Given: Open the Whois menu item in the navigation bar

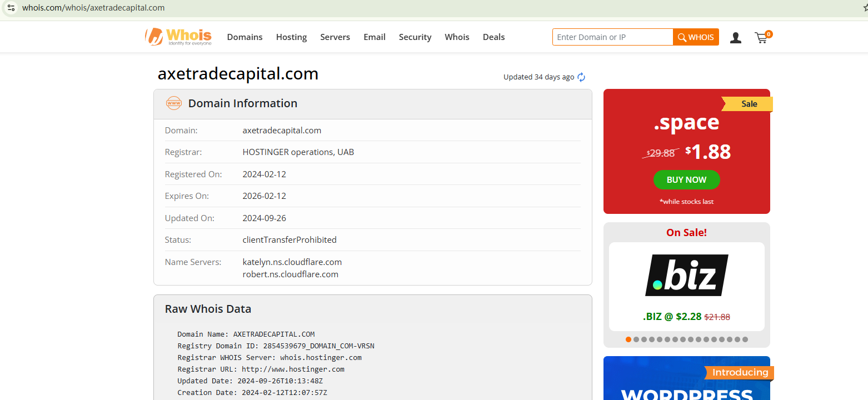Looking at the screenshot, I should coord(457,37).
